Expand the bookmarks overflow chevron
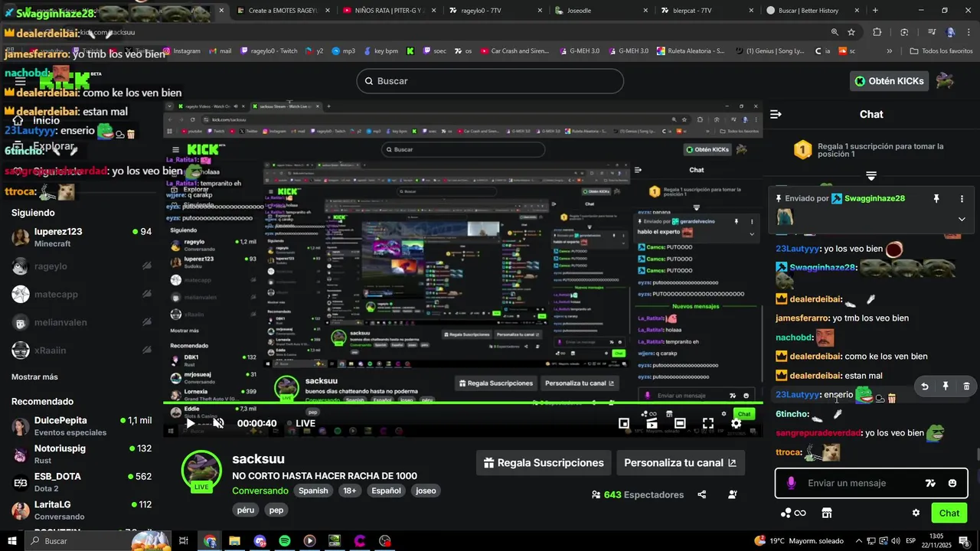 [x=890, y=51]
